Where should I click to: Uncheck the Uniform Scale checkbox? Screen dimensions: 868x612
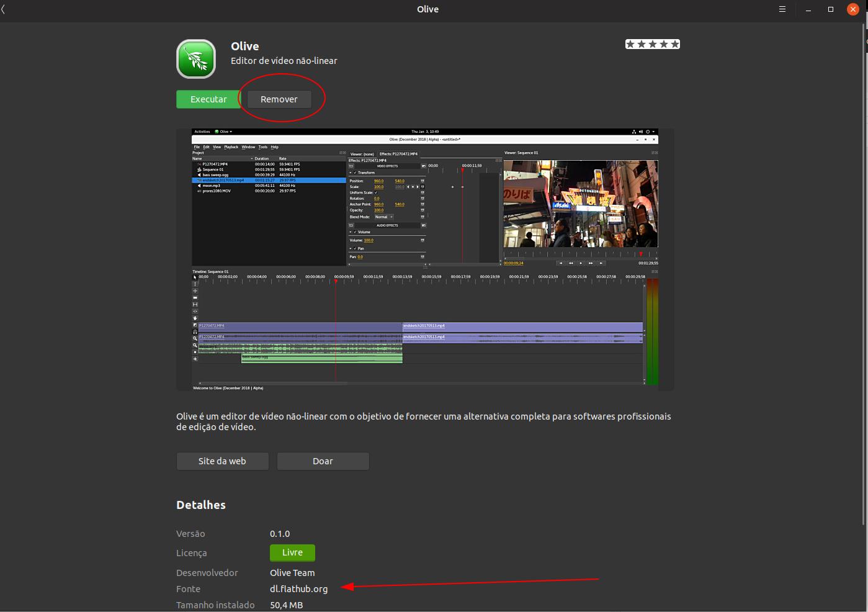pos(375,192)
